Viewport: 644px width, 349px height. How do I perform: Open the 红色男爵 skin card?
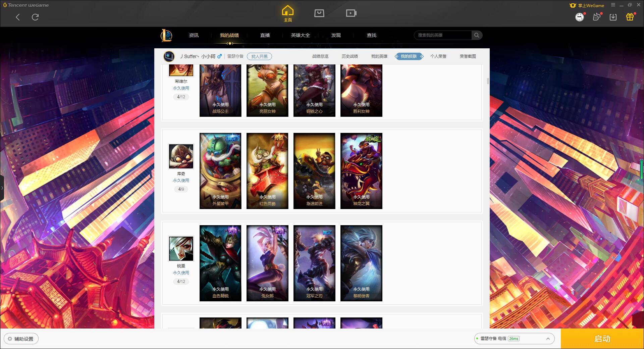click(267, 171)
